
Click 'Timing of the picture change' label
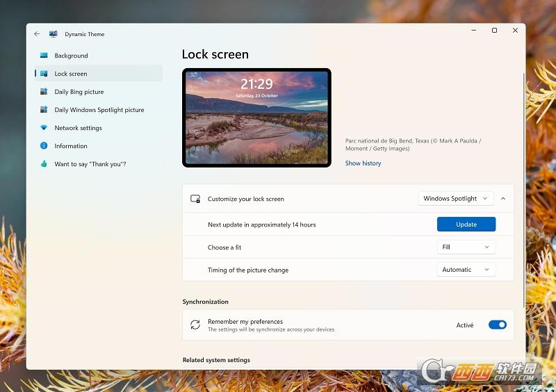point(248,270)
